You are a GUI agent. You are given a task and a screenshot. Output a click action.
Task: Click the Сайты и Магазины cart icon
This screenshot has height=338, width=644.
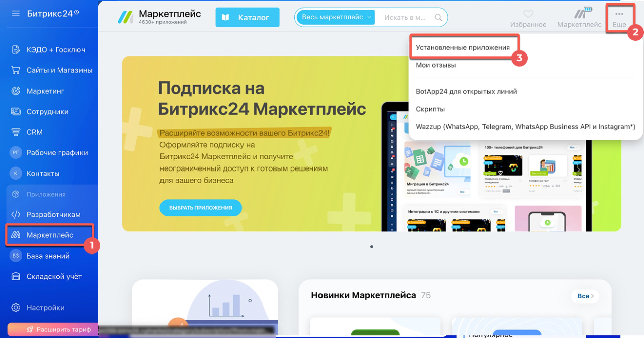tap(16, 70)
